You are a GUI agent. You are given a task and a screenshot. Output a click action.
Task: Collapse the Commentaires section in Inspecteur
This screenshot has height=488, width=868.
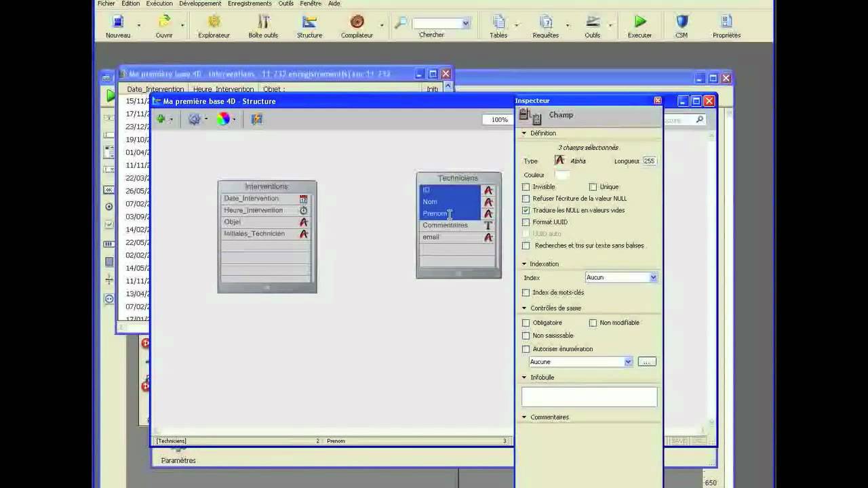[x=524, y=417]
